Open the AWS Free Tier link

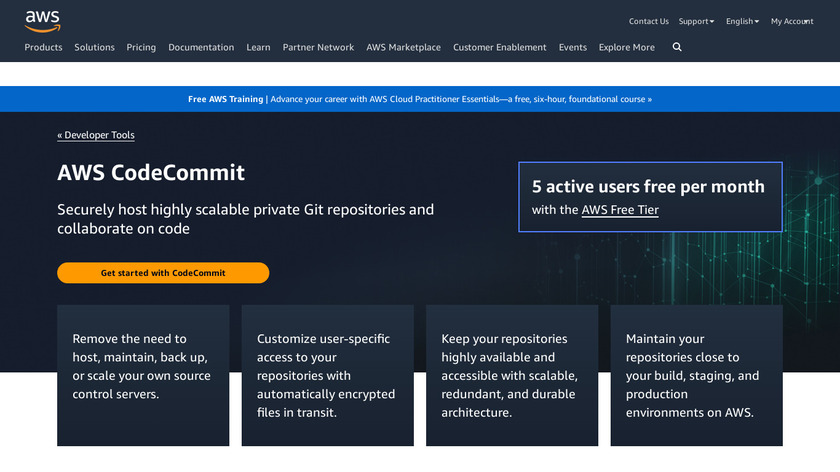[620, 210]
